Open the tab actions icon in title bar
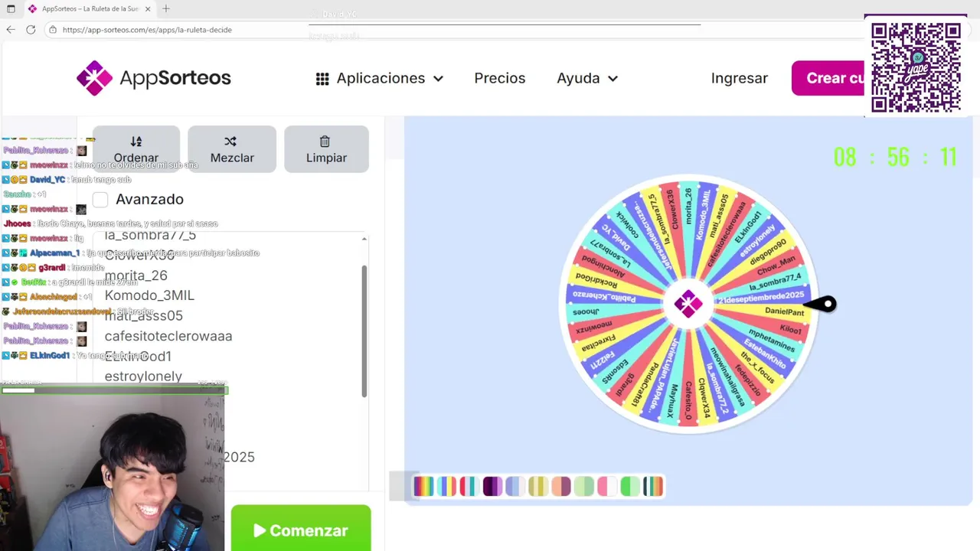The width and height of the screenshot is (980, 551). [11, 9]
